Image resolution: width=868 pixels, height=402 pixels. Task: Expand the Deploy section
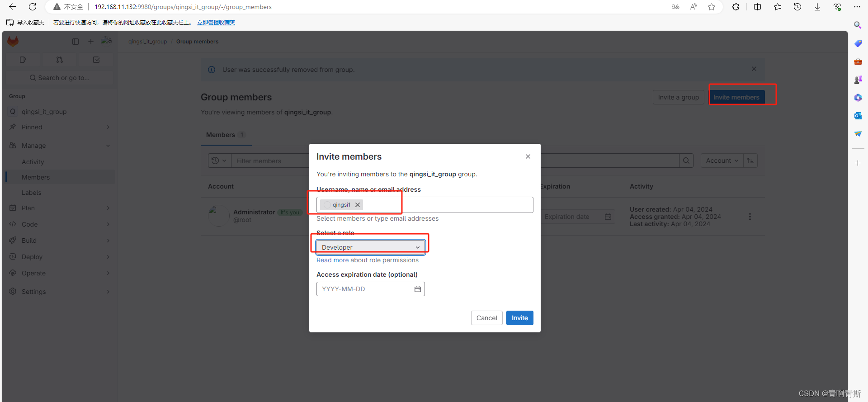tap(60, 257)
